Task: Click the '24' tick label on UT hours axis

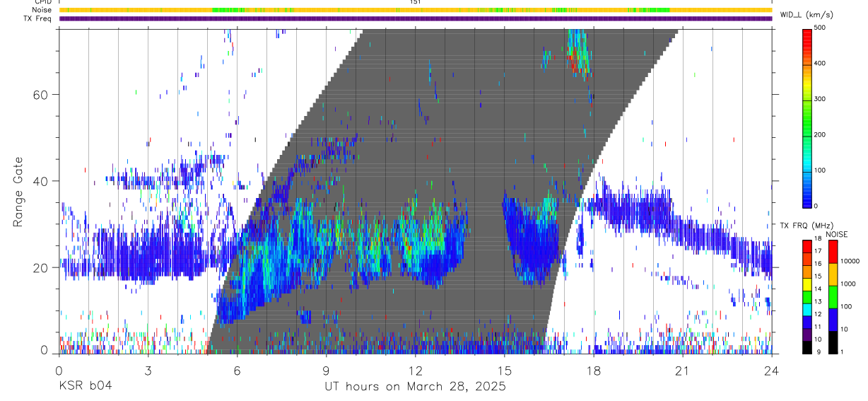Action: [771, 371]
